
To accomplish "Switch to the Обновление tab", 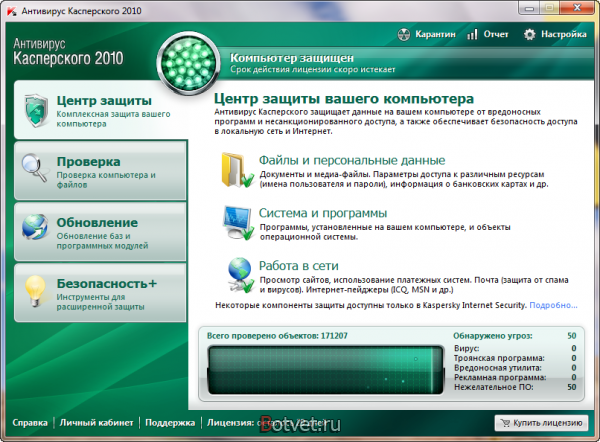I will [x=100, y=232].
